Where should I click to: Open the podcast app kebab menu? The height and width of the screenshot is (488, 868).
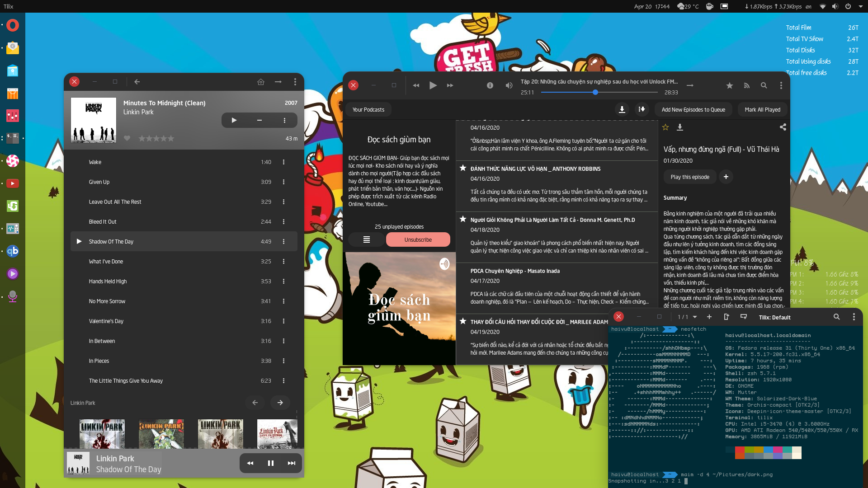coord(781,85)
